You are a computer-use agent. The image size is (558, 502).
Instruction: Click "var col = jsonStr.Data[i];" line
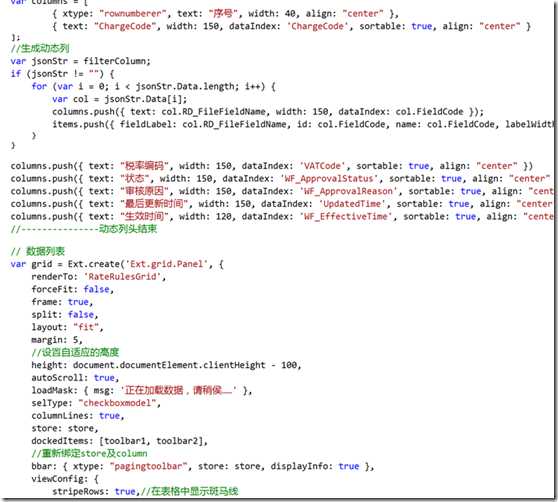(x=119, y=99)
